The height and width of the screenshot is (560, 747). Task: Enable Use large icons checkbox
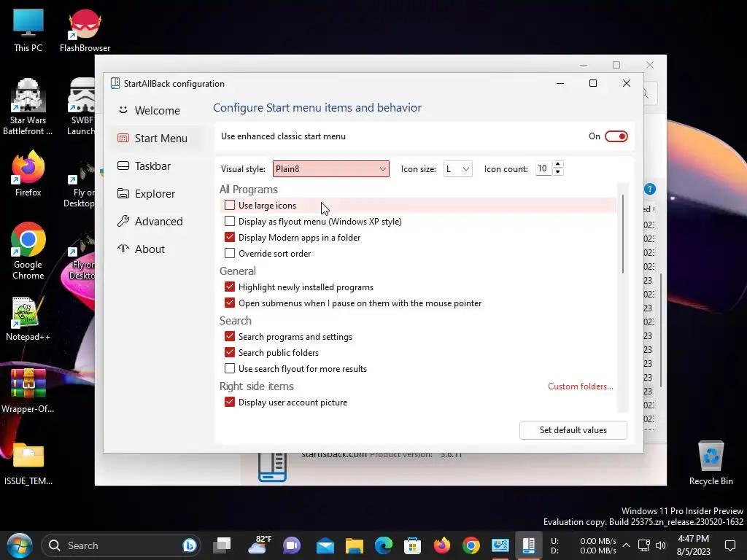(x=230, y=205)
